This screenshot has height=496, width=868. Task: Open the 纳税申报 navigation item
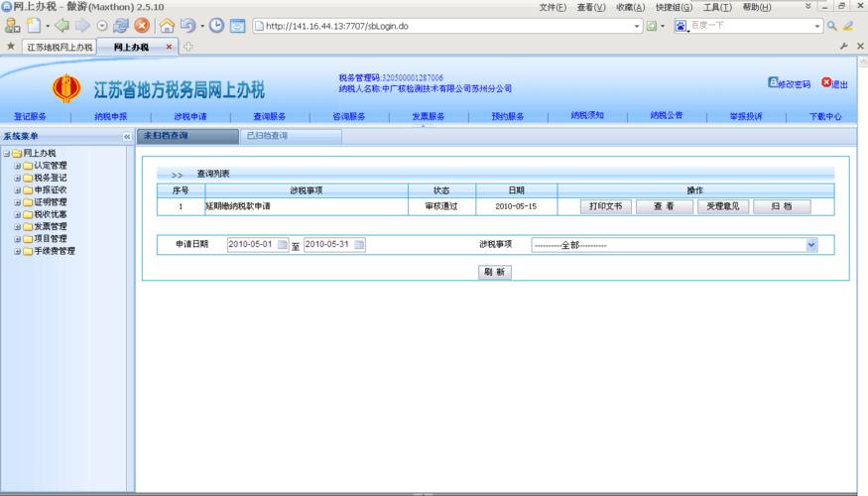(111, 116)
